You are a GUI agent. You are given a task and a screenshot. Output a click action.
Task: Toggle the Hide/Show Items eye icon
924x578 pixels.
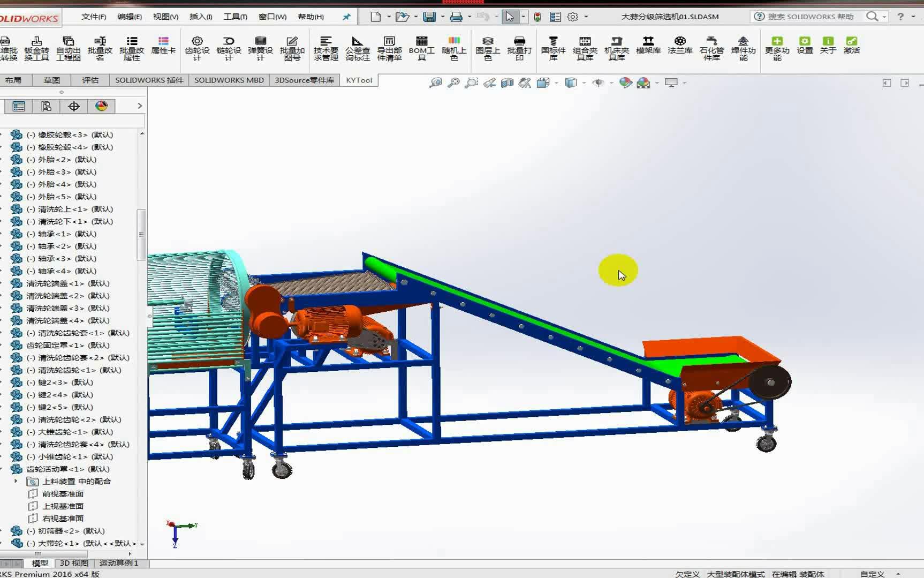pyautogui.click(x=598, y=82)
